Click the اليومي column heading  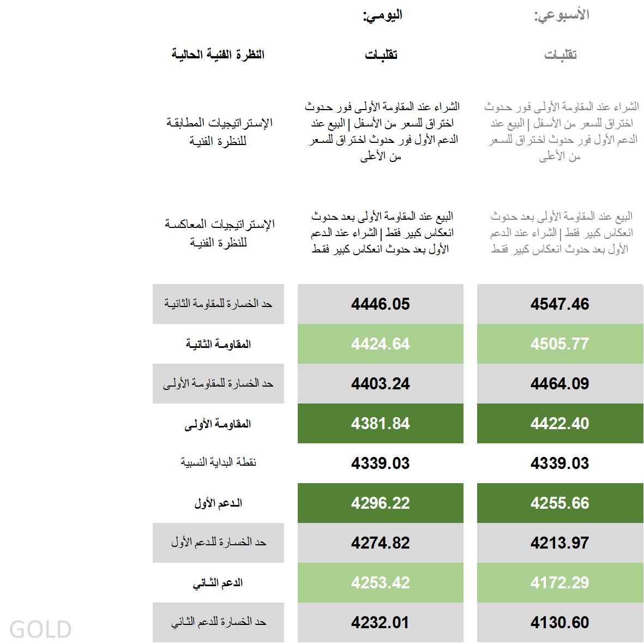click(382, 15)
